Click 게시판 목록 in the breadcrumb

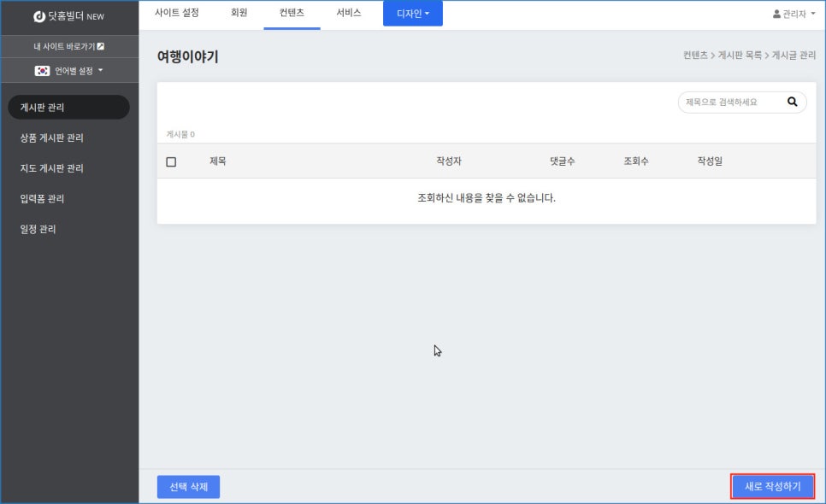[x=740, y=56]
